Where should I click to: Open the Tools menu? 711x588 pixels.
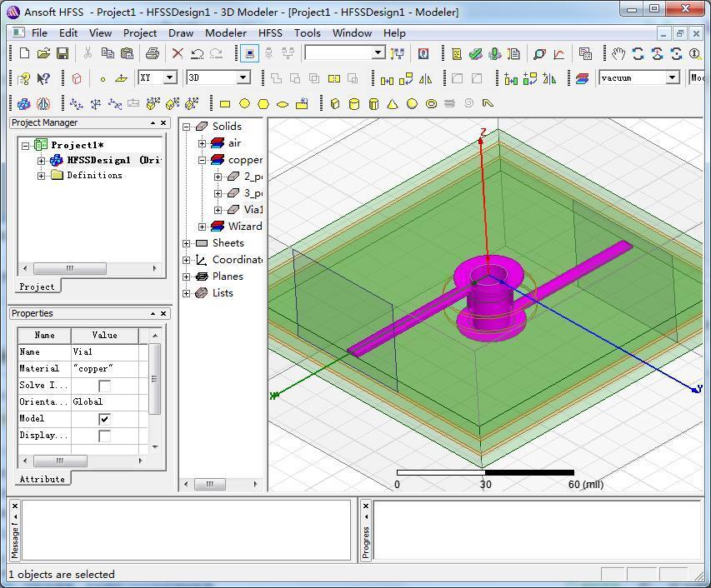307,33
